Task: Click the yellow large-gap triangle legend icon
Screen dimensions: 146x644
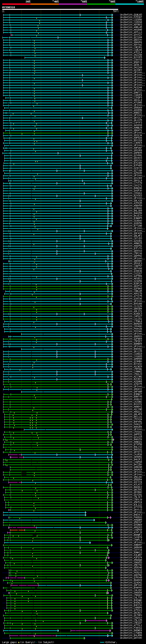Action: coord(19,642)
